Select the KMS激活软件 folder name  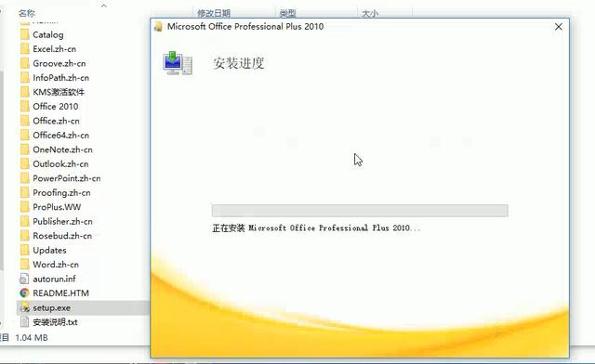pos(59,92)
